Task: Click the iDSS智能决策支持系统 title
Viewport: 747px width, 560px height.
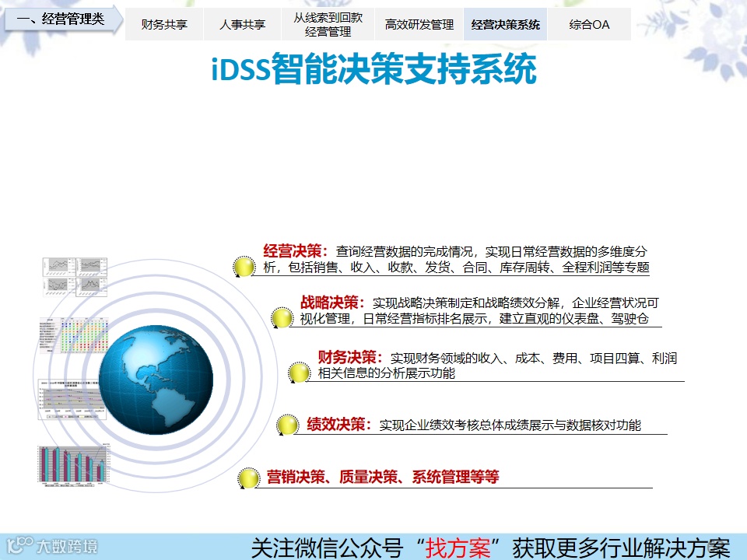Action: coord(374,69)
